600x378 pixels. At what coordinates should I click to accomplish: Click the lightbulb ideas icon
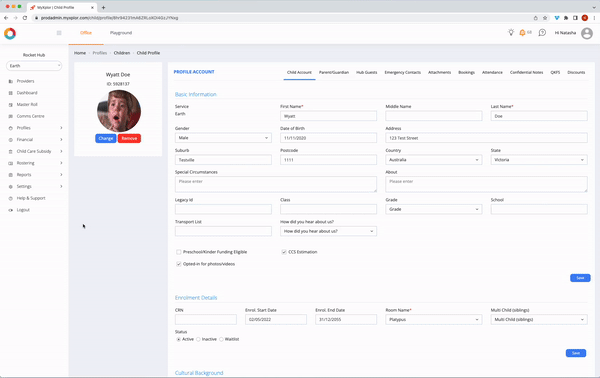511,33
